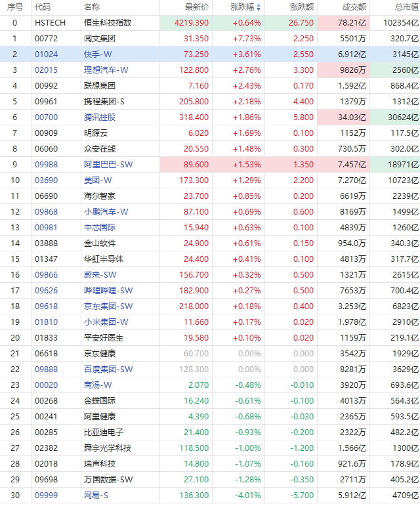The image size is (420, 506).
Task: Open the 哔哩哔哩-SW stock link
Action: coord(108,291)
